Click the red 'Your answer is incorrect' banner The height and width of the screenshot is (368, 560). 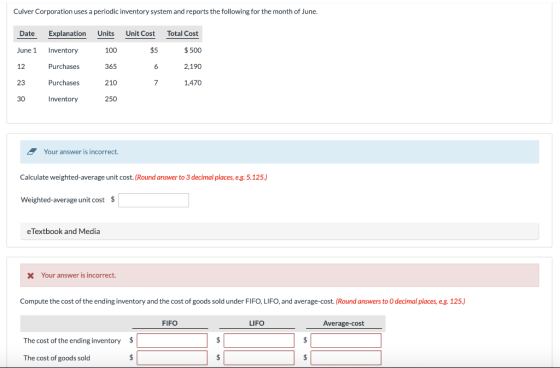click(279, 275)
